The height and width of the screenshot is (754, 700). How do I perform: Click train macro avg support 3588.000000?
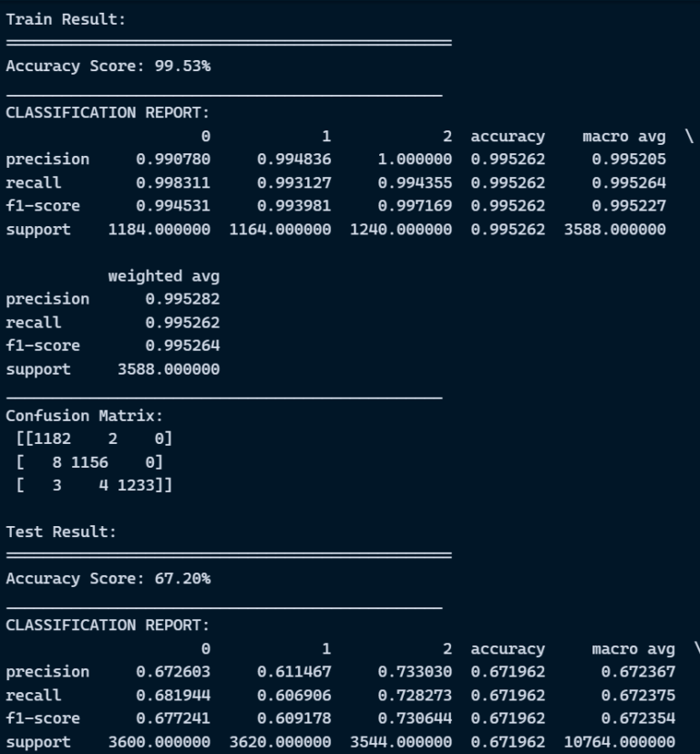click(x=615, y=230)
